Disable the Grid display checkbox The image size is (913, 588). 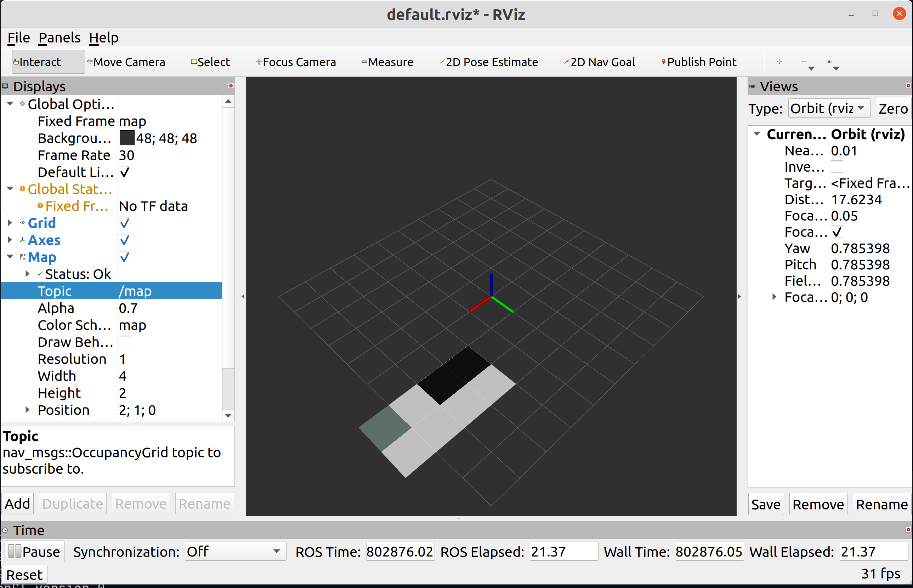coord(125,223)
